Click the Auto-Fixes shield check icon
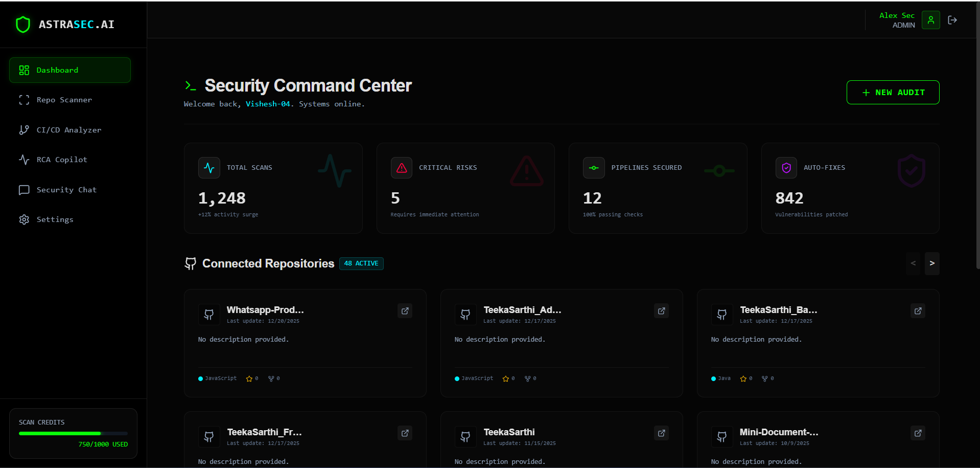 (x=786, y=168)
